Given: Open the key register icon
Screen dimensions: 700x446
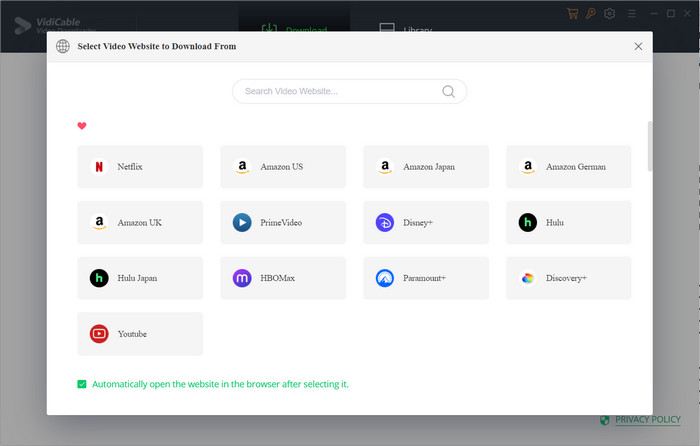Looking at the screenshot, I should 591,13.
